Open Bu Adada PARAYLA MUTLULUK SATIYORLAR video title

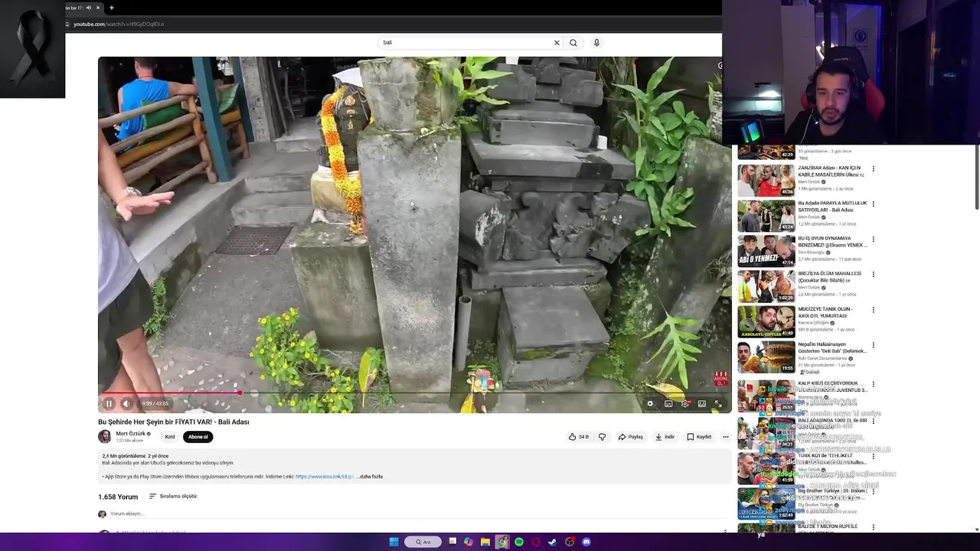click(832, 207)
